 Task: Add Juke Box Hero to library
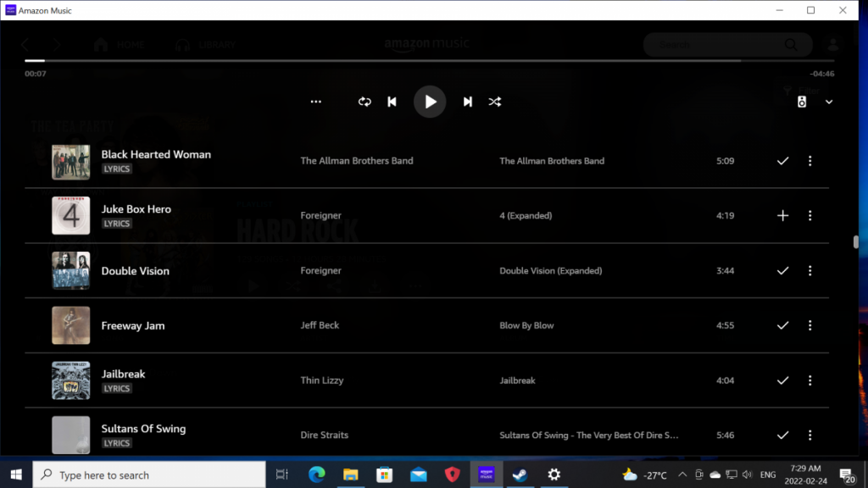(782, 216)
